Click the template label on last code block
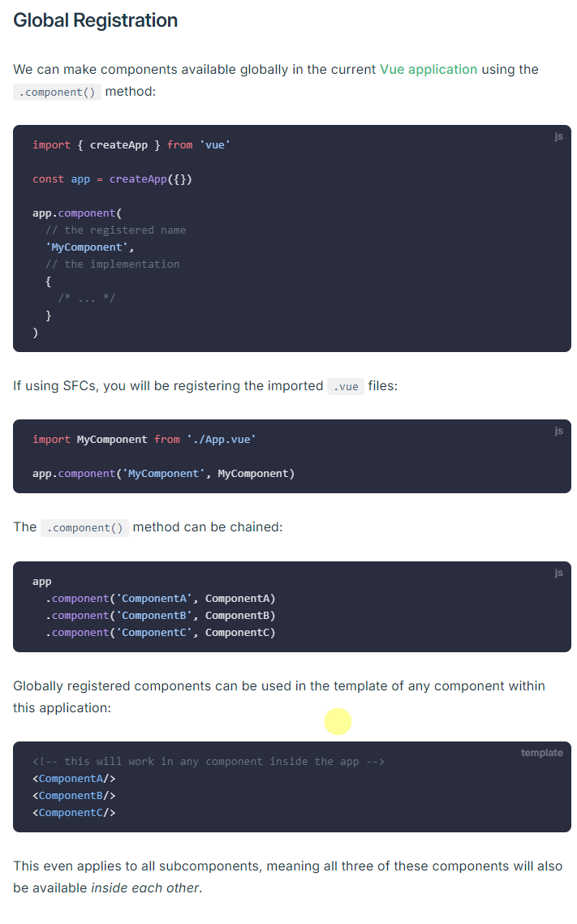 click(541, 753)
